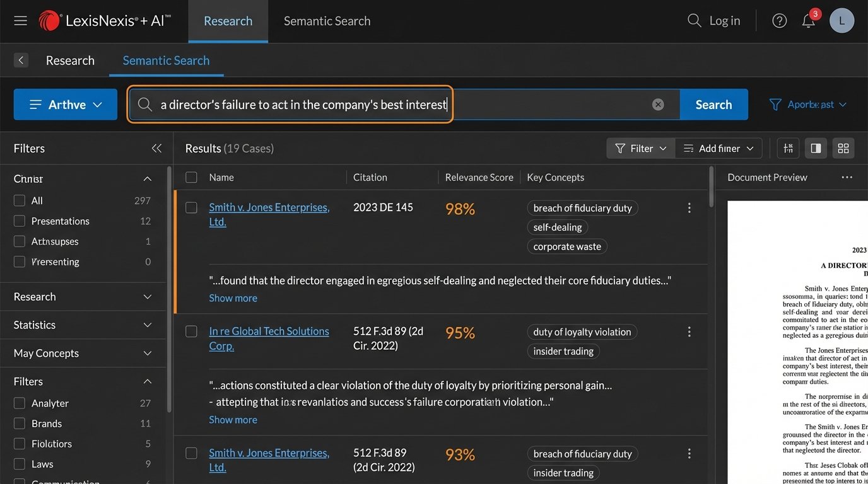Screen dimensions: 868x484
Task: Click the user profile avatar
Action: pos(842,21)
